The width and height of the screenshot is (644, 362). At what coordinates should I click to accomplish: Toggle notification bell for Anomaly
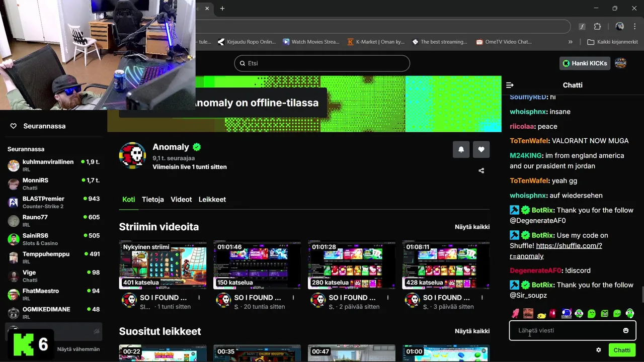coord(461,149)
